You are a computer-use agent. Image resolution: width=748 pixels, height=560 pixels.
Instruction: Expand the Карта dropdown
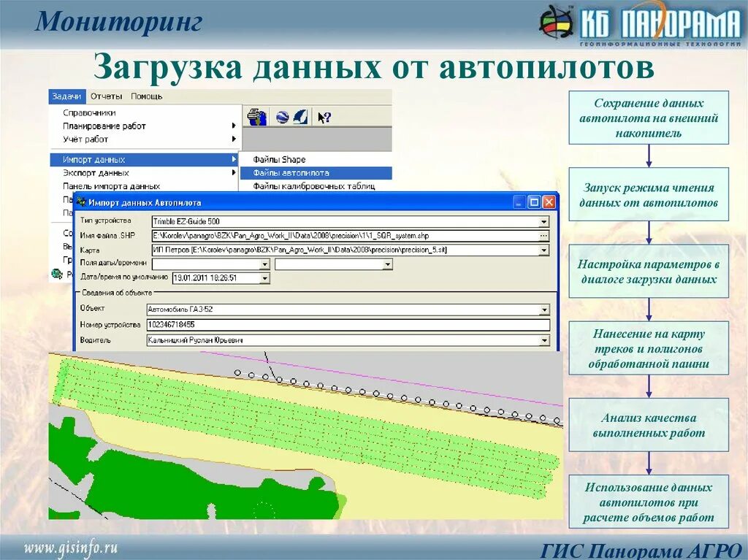543,250
